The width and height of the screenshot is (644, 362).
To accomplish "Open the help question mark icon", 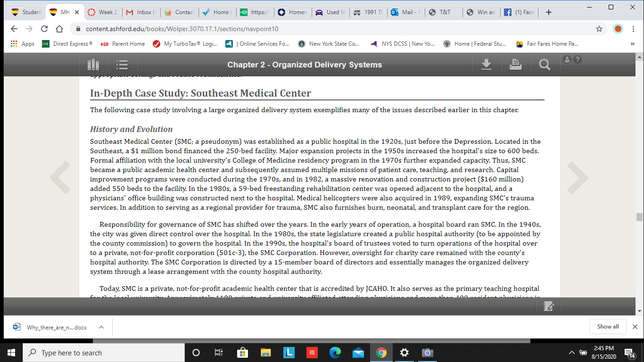I will (x=577, y=59).
